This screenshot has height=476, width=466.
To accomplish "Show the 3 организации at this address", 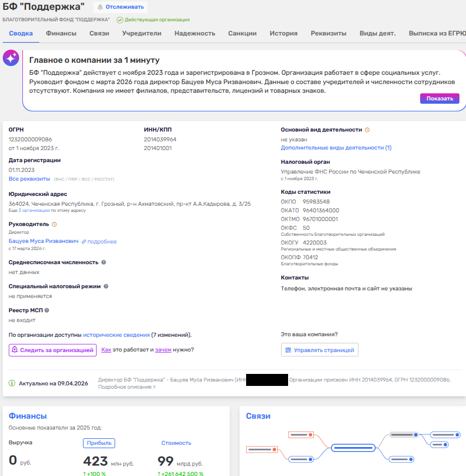I will click(x=34, y=210).
